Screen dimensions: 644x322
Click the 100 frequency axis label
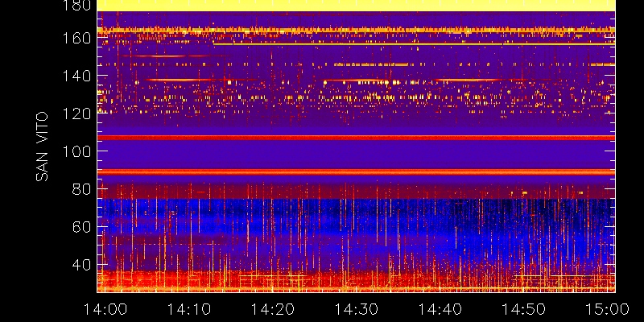pos(76,151)
